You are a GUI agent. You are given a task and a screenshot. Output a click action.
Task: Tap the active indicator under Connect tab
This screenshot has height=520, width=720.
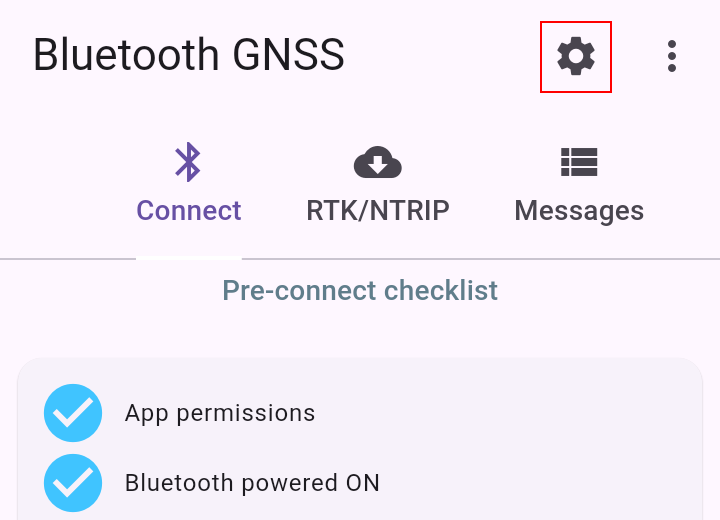pyautogui.click(x=189, y=259)
